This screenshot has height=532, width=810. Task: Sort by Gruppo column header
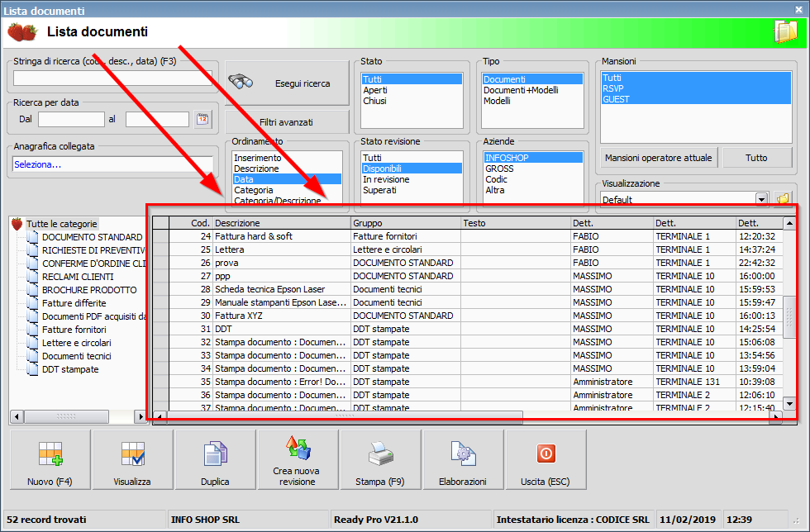[406, 223]
